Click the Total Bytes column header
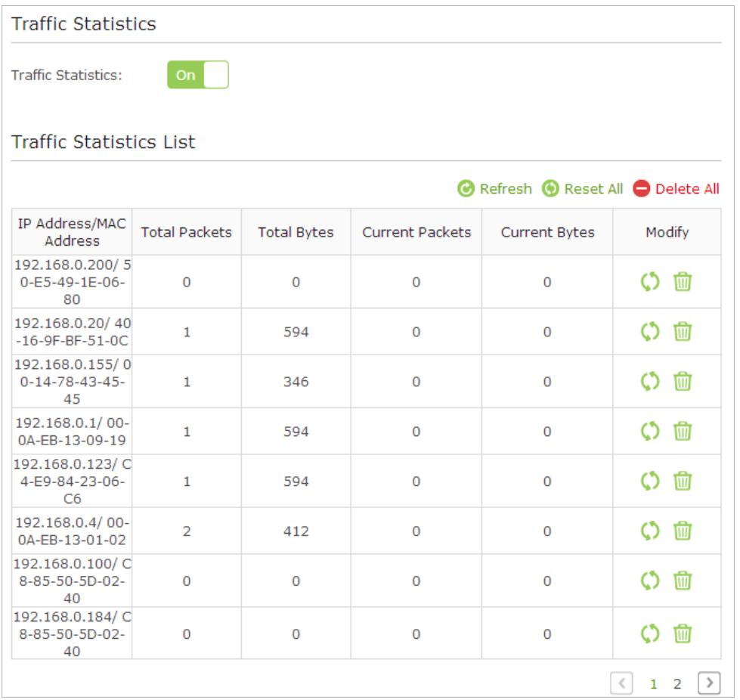Screen dimensions: 740x700 coord(296,232)
